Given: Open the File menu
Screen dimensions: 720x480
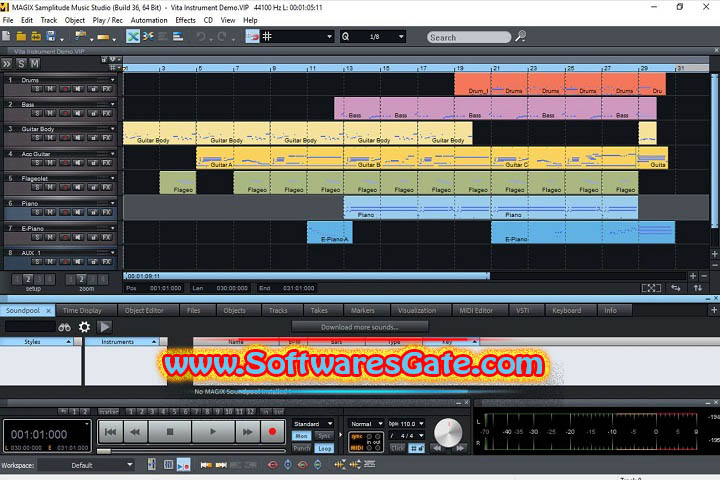Looking at the screenshot, I should click(x=8, y=20).
